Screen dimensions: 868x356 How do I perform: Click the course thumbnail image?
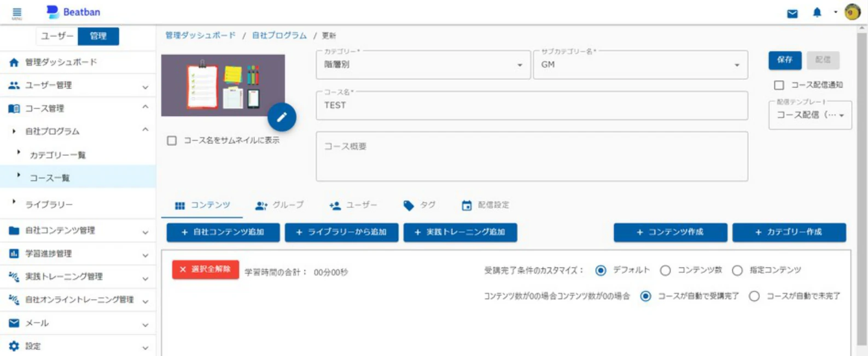223,85
